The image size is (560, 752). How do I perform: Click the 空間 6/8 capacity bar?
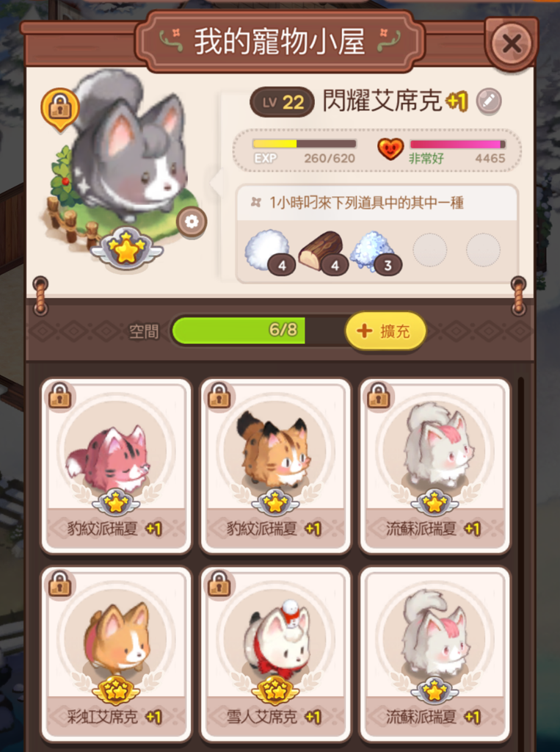click(x=263, y=330)
